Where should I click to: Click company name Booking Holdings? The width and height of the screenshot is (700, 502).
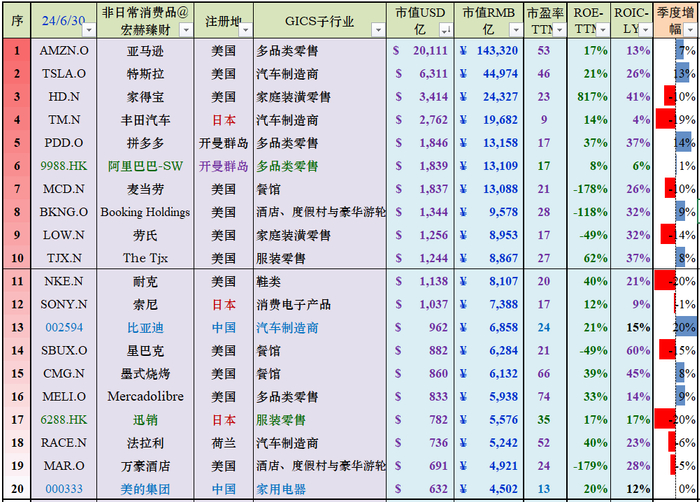[x=146, y=212]
